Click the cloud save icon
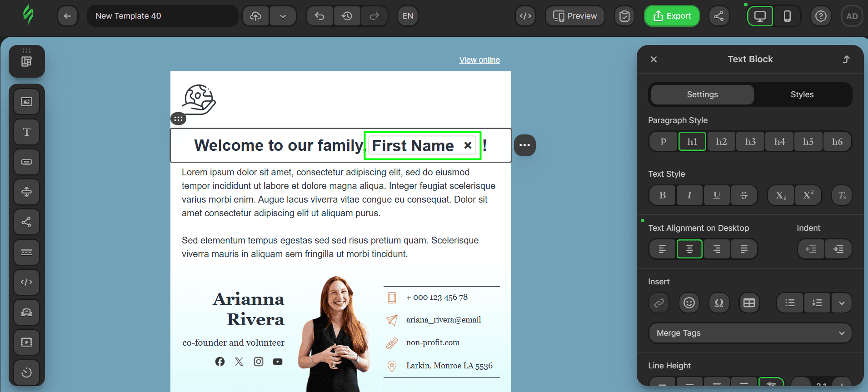The height and width of the screenshot is (392, 868). click(256, 16)
